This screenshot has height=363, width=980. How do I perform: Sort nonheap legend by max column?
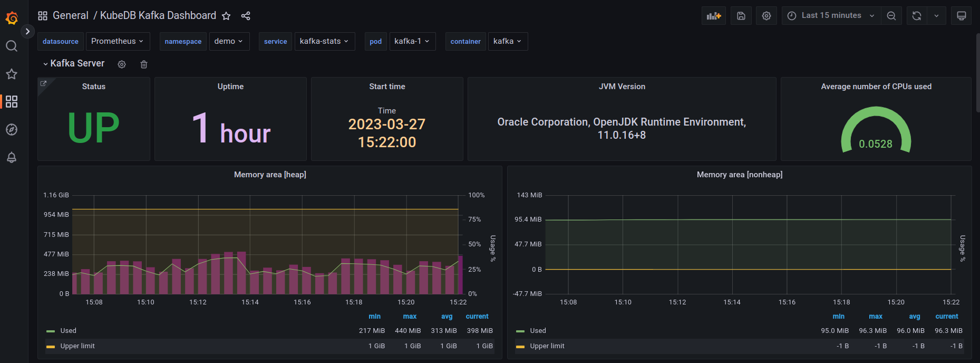pyautogui.click(x=876, y=317)
